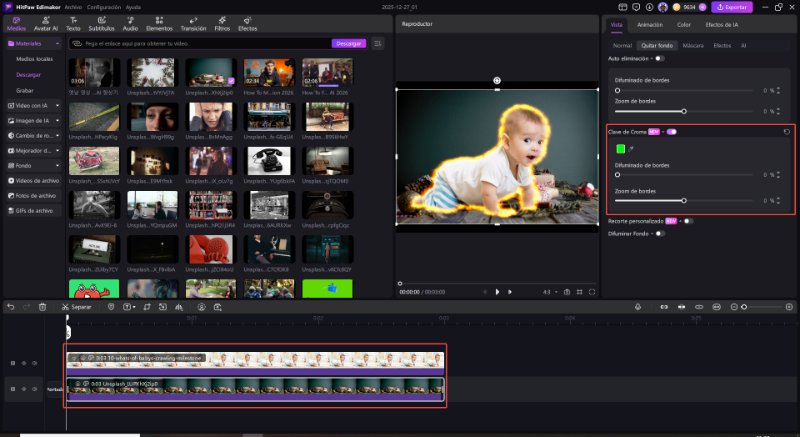Open the Configuración menu
This screenshot has height=437, width=800.
pos(104,7)
